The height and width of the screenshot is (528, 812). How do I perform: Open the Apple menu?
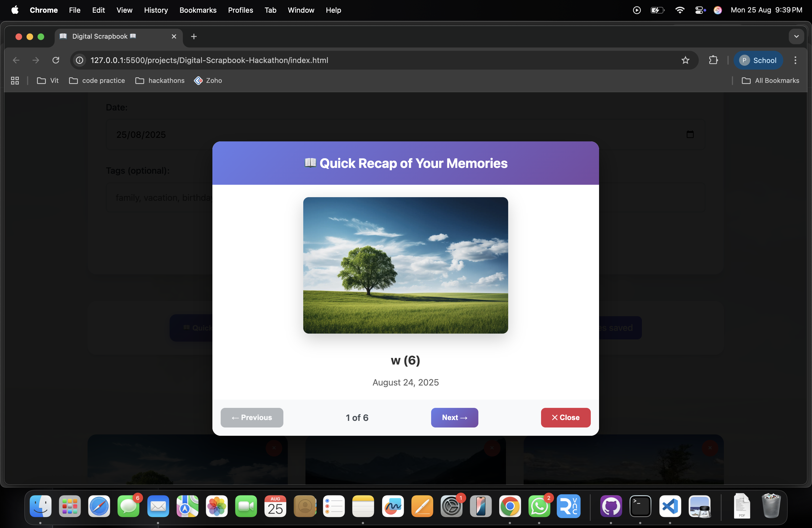pyautogui.click(x=15, y=10)
